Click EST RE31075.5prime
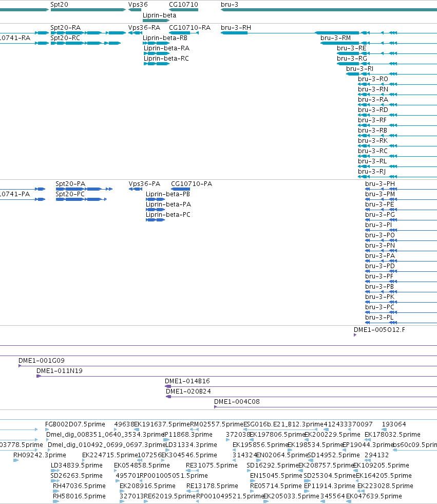Viewport: 437px width, 504px height. (212, 465)
